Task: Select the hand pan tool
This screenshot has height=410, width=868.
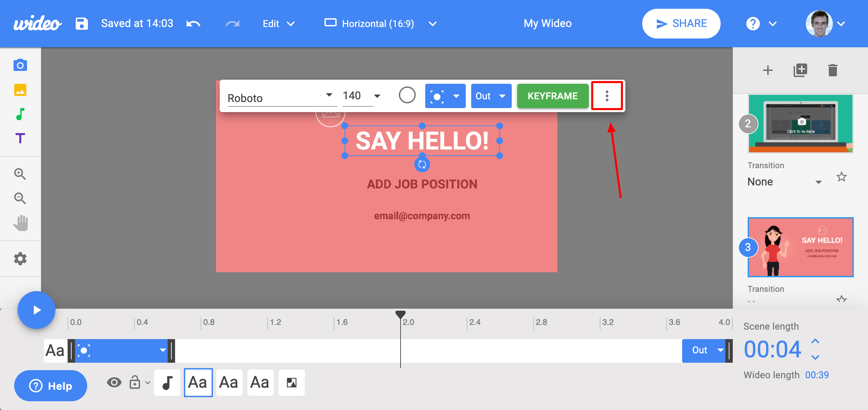Action: (21, 223)
